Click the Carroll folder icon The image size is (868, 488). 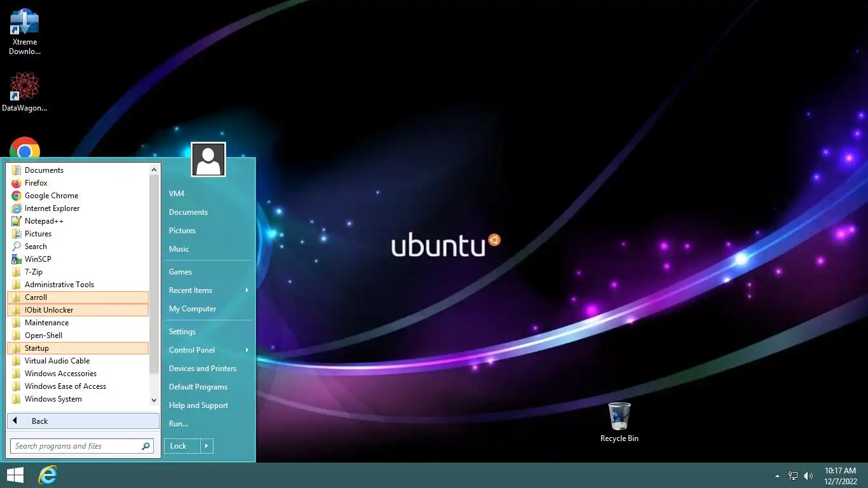pos(17,297)
